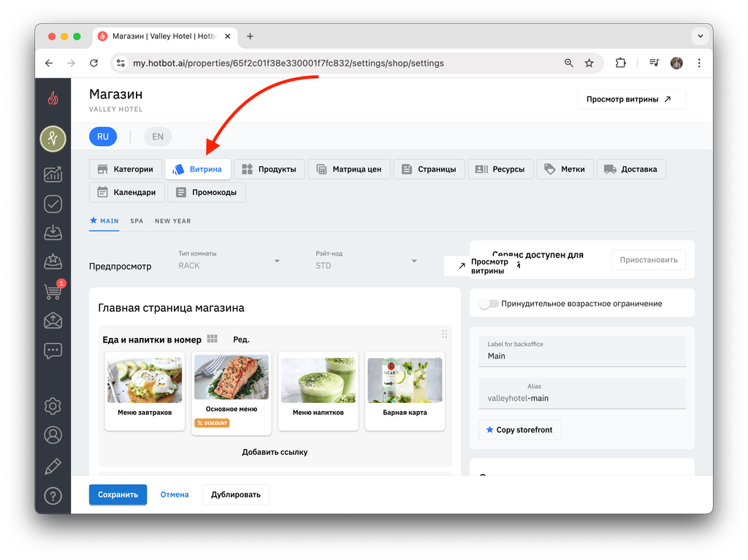Open the starred inbox sidebar icon
The height and width of the screenshot is (560, 748).
[x=53, y=261]
